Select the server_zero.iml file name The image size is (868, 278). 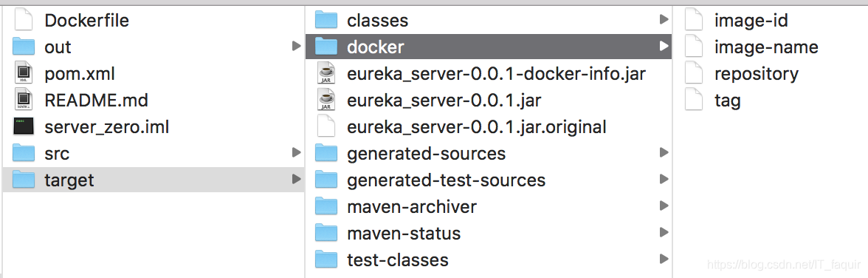coord(107,127)
